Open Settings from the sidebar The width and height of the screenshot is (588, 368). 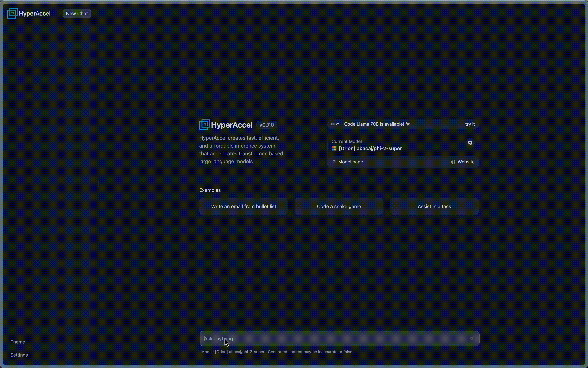point(19,355)
